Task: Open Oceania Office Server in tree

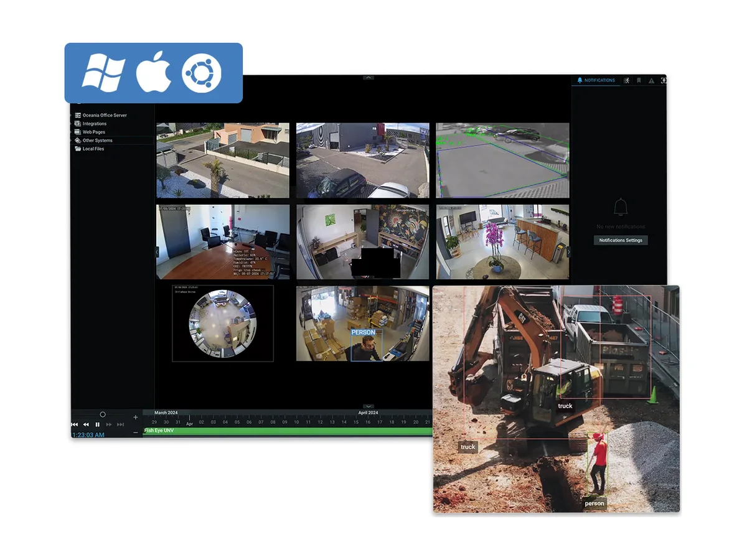Action: [105, 115]
